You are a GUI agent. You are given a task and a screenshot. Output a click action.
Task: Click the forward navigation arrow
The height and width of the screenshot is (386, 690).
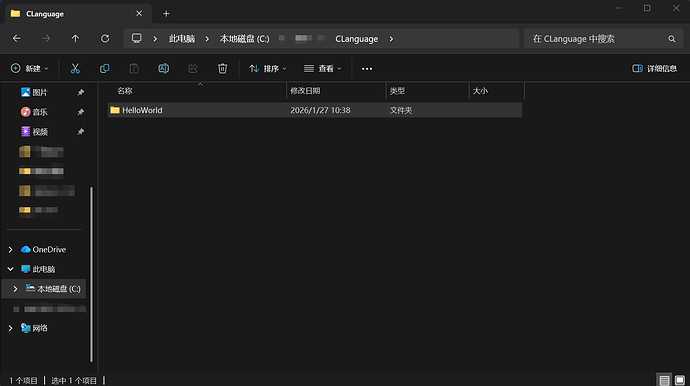46,39
